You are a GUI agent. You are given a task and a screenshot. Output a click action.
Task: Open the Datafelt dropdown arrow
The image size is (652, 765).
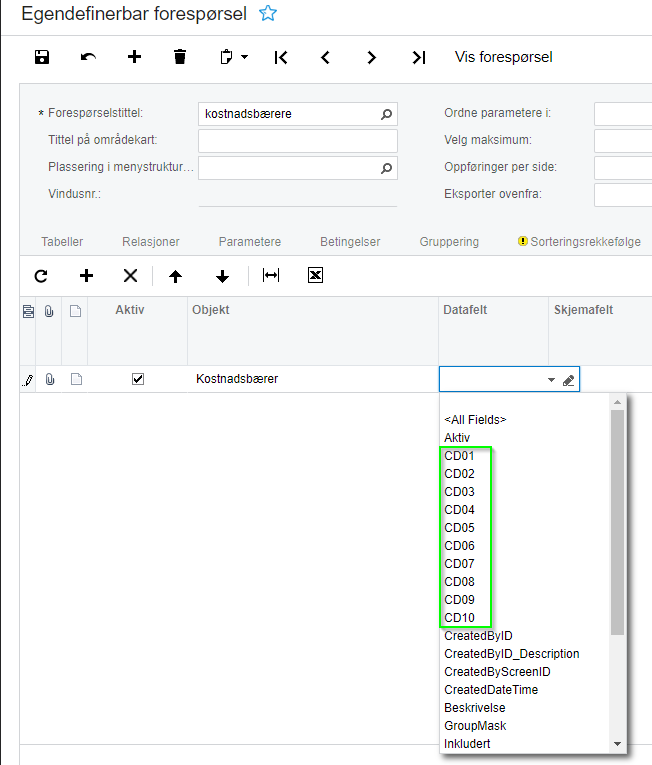(x=551, y=380)
